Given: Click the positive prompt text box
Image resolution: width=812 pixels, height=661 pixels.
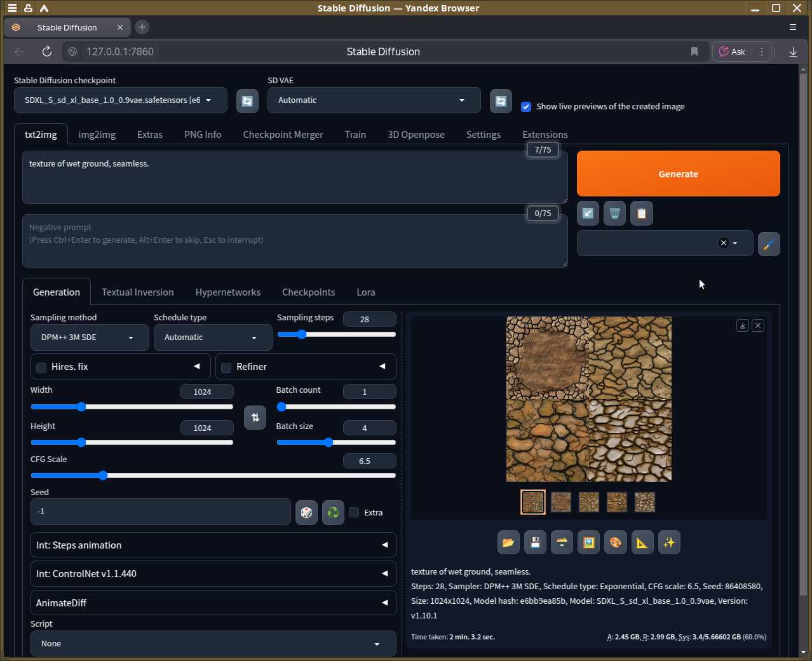Looking at the screenshot, I should (x=294, y=177).
